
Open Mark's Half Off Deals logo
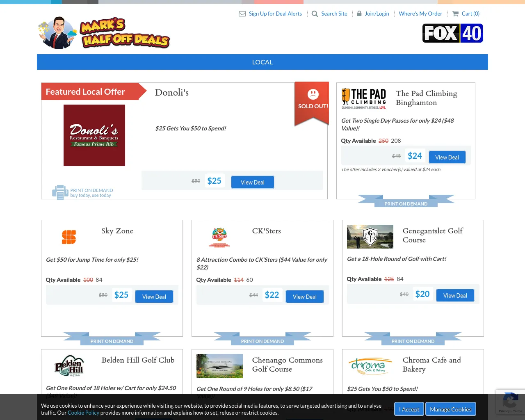(x=104, y=33)
